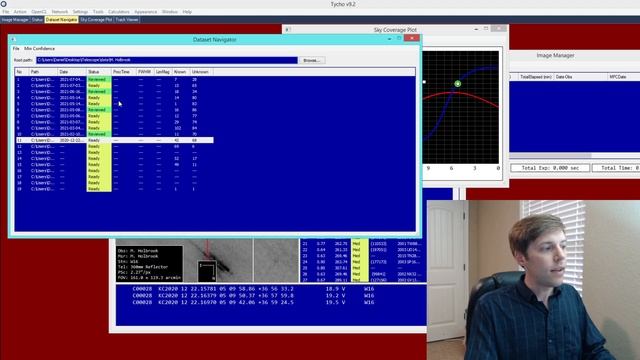640x360 pixels.
Task: Open the Tools menu
Action: click(x=98, y=12)
